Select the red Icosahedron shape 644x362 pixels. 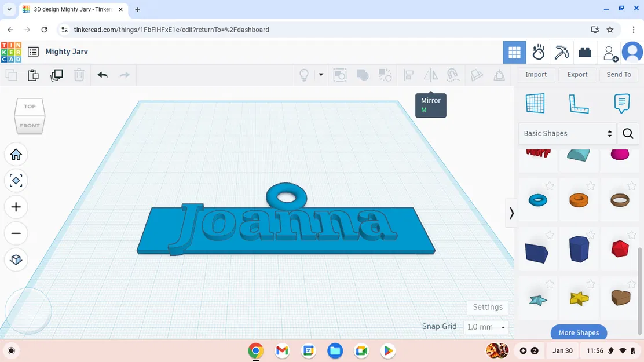coord(620,249)
